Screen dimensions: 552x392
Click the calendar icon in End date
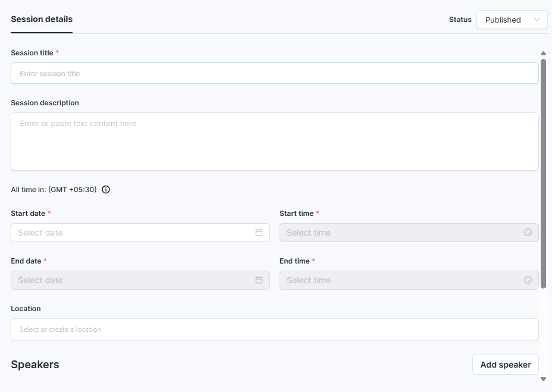(x=259, y=280)
